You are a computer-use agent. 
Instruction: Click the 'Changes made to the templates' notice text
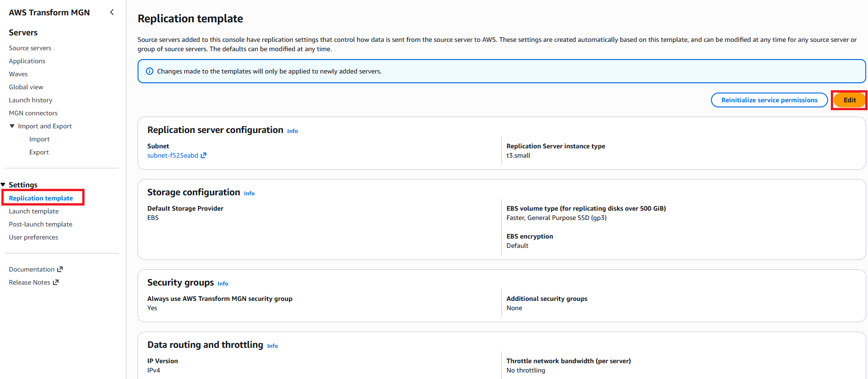coord(270,71)
